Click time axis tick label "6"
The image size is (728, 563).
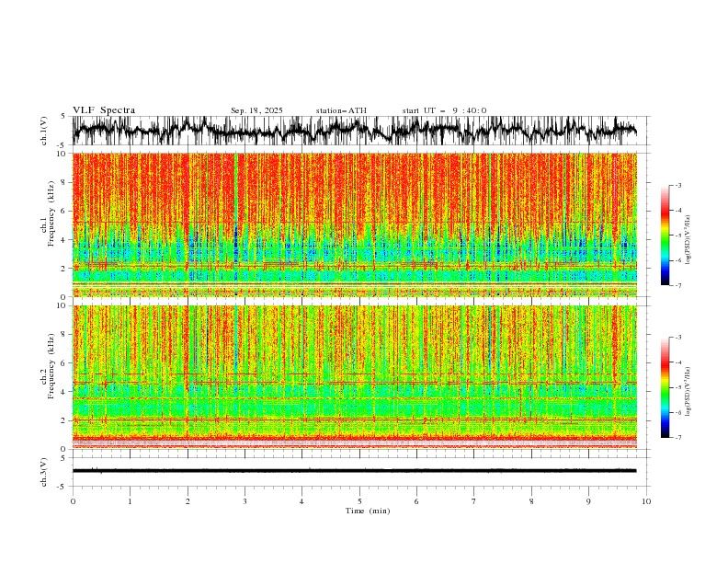(x=416, y=501)
